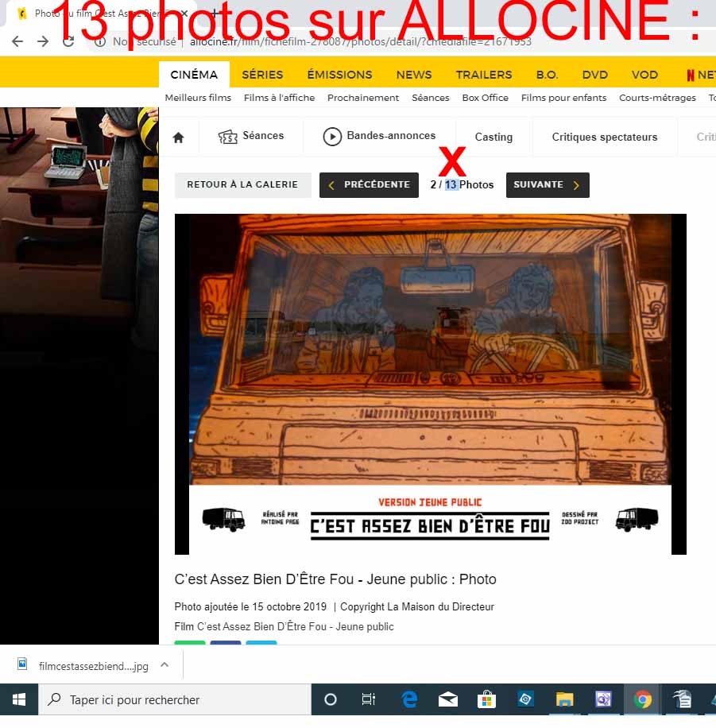Image resolution: width=716 pixels, height=728 pixels.
Task: Go to the SUIVANTE photo
Action: [548, 185]
